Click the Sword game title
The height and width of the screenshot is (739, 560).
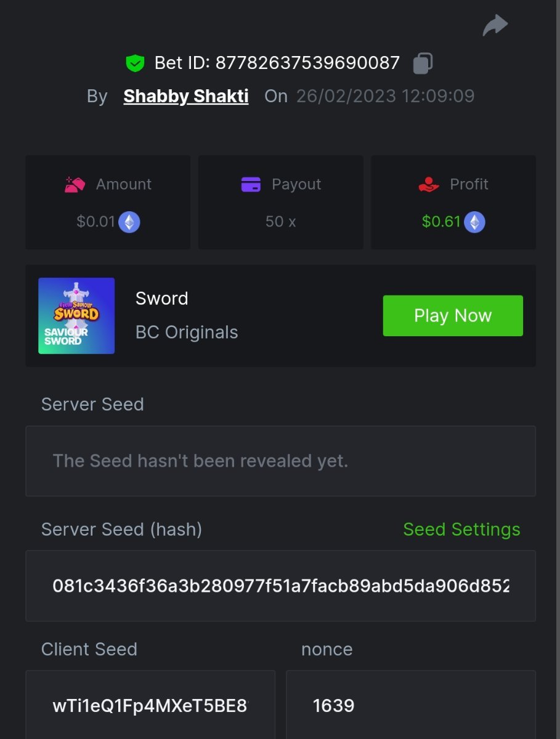click(161, 299)
